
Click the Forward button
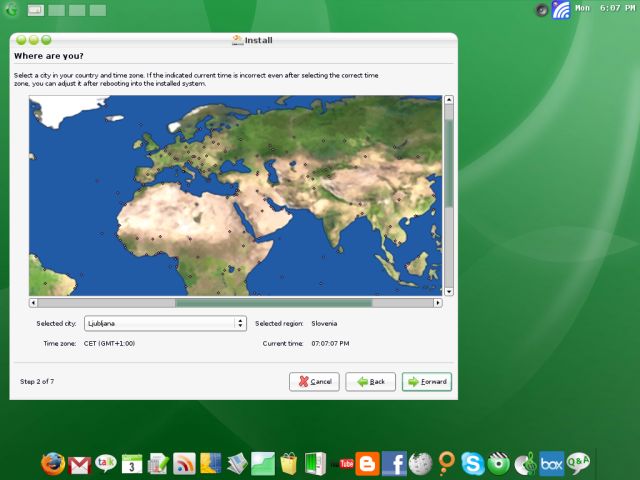click(426, 381)
